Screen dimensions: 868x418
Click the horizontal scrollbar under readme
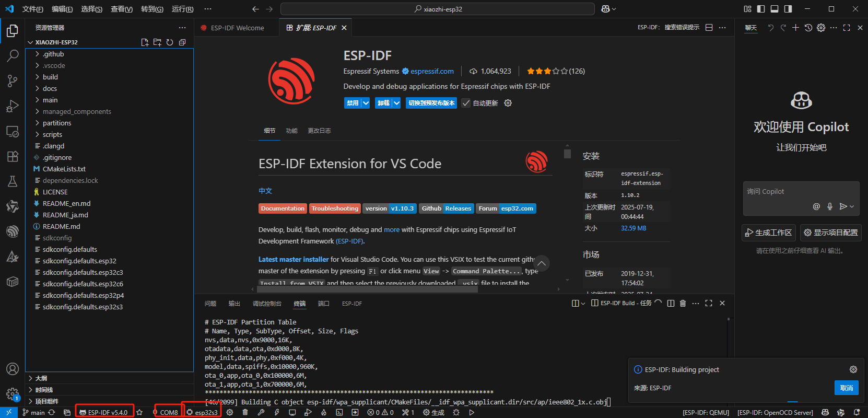pyautogui.click(x=368, y=289)
